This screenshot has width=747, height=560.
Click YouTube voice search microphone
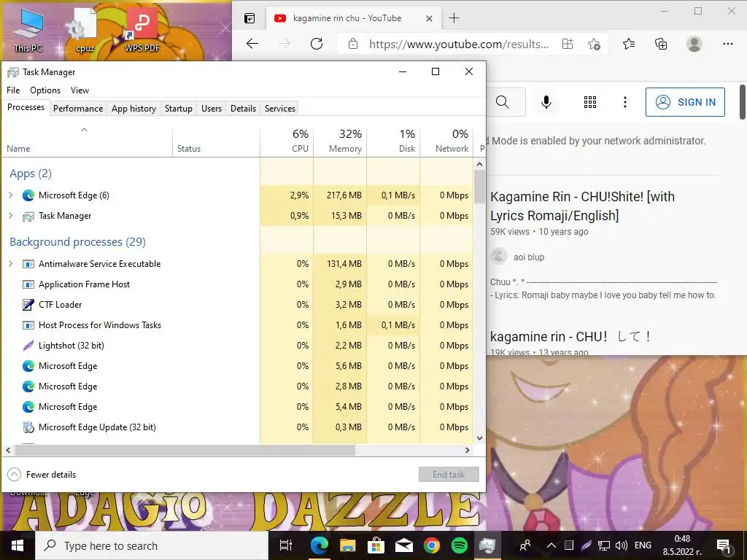click(546, 102)
